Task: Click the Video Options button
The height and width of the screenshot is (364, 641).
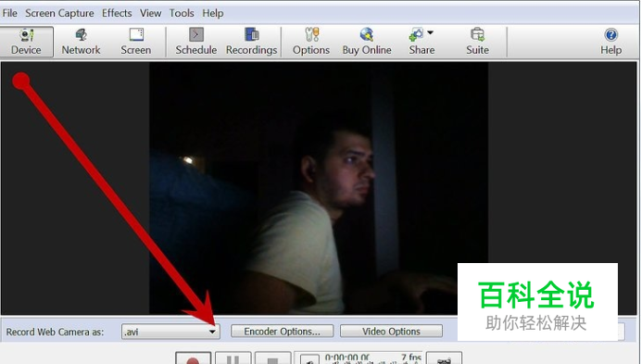Action: pyautogui.click(x=391, y=332)
